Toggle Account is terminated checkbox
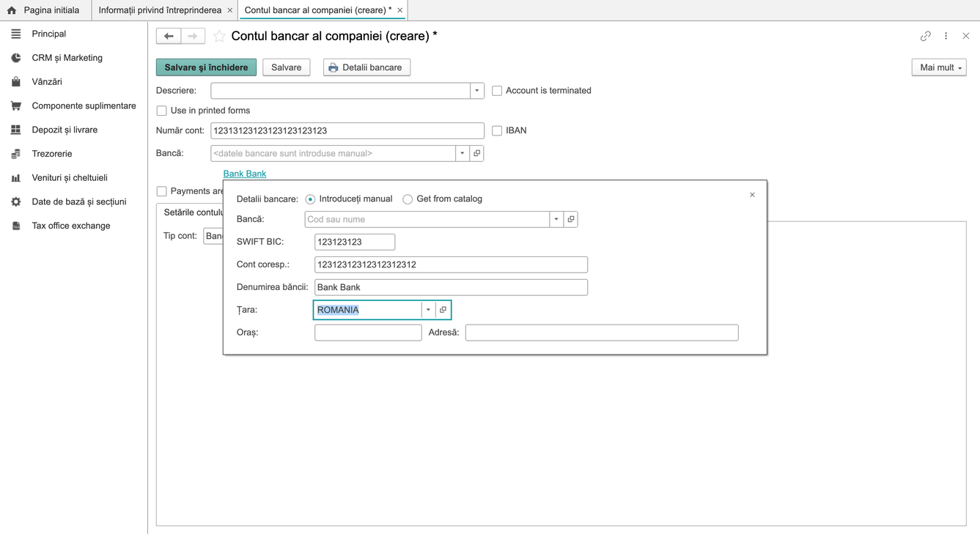This screenshot has width=980, height=534. coord(497,91)
